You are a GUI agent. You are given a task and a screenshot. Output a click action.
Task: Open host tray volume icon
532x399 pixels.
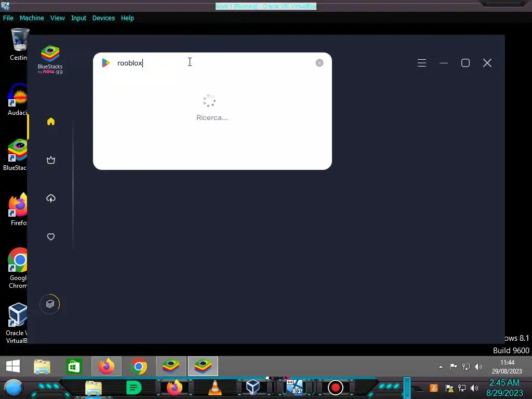coord(474,388)
